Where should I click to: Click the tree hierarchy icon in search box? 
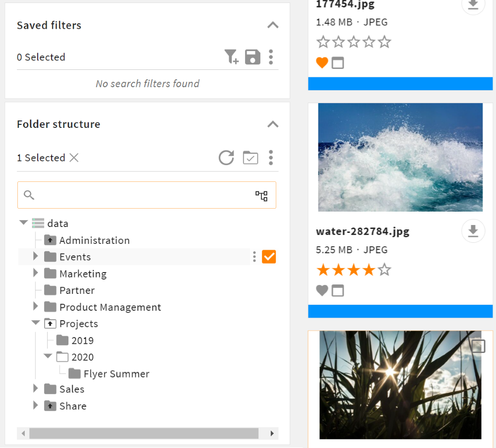point(261,196)
